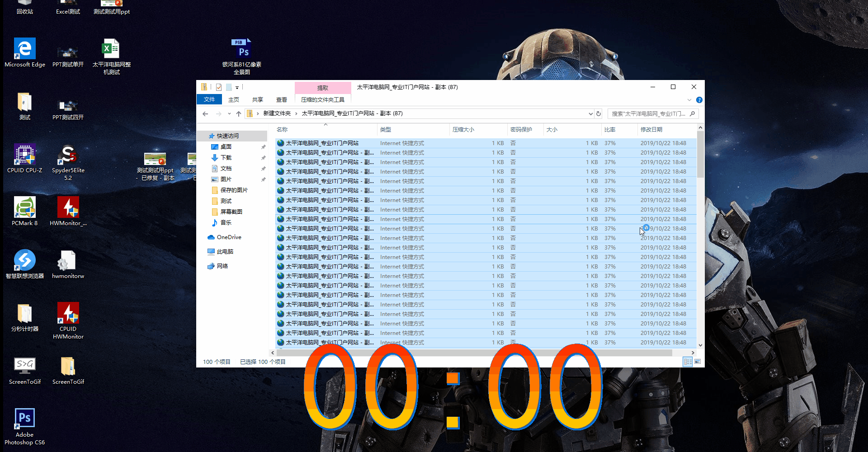Sort by the 密码保护 column header
The width and height of the screenshot is (868, 452).
coord(526,130)
